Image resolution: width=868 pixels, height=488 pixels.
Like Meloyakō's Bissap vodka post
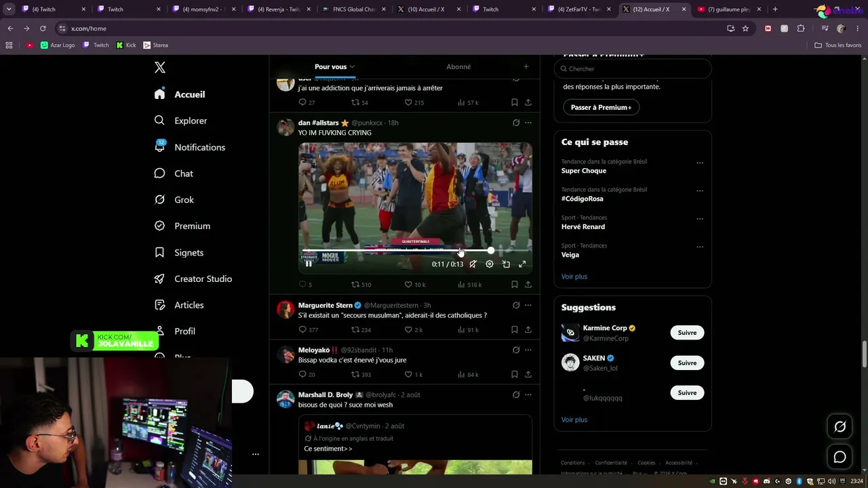(414, 374)
